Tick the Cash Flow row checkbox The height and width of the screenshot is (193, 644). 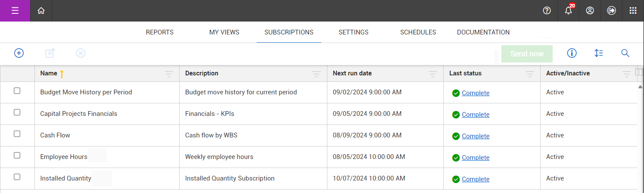coord(17,134)
